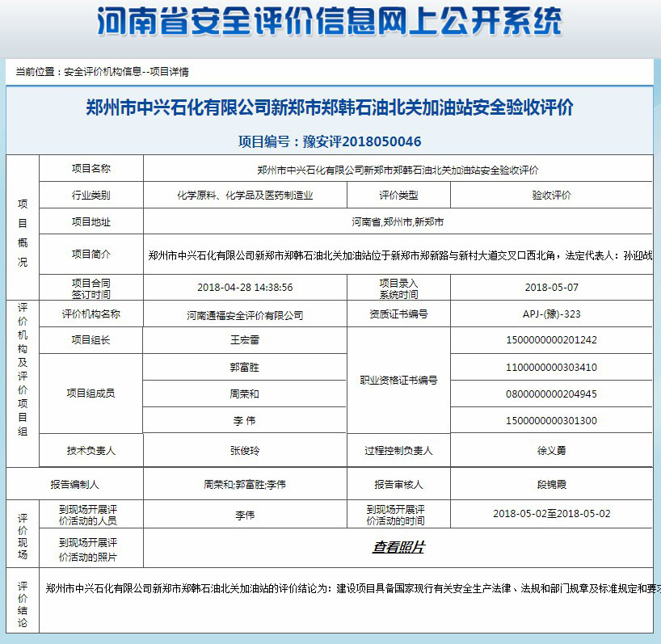Select system entry date 2018-05-07
The height and width of the screenshot is (644, 661).
click(x=551, y=288)
